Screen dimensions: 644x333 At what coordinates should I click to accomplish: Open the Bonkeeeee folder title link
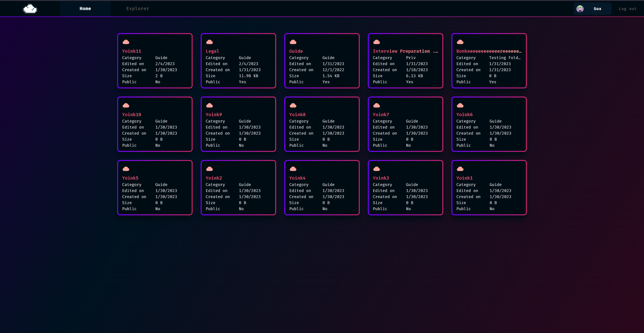click(488, 51)
